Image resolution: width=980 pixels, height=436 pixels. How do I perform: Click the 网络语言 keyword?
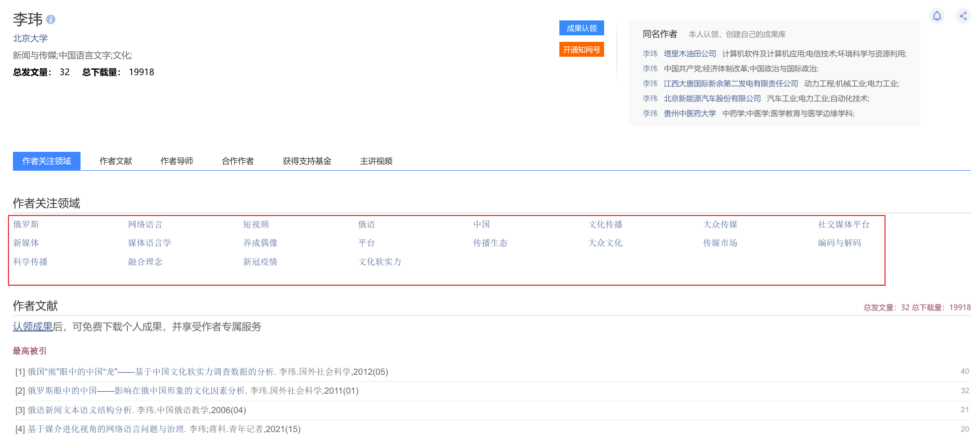click(145, 224)
